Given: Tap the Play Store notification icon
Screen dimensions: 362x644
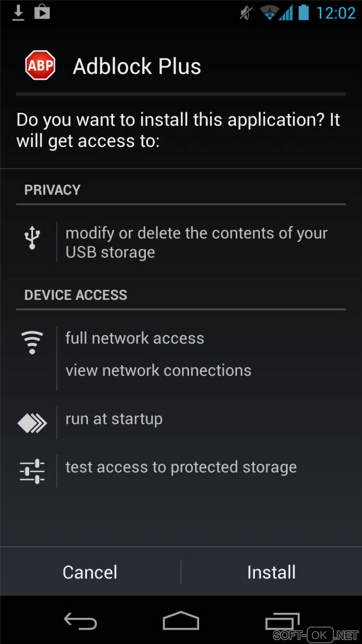Looking at the screenshot, I should tap(42, 12).
